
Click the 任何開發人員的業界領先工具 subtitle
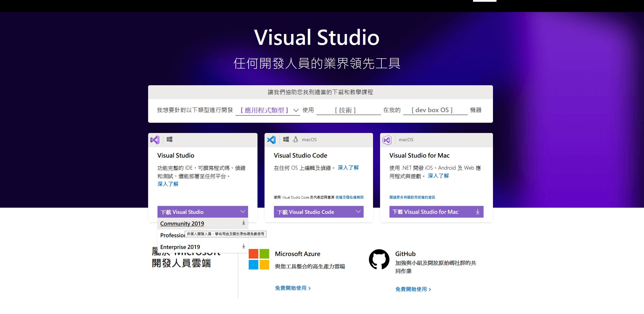[x=317, y=63]
